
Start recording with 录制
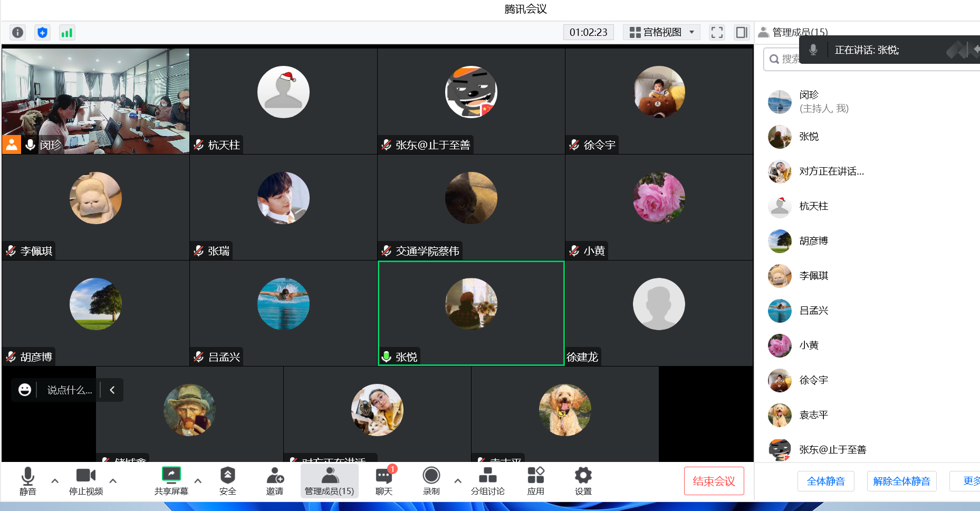[431, 480]
